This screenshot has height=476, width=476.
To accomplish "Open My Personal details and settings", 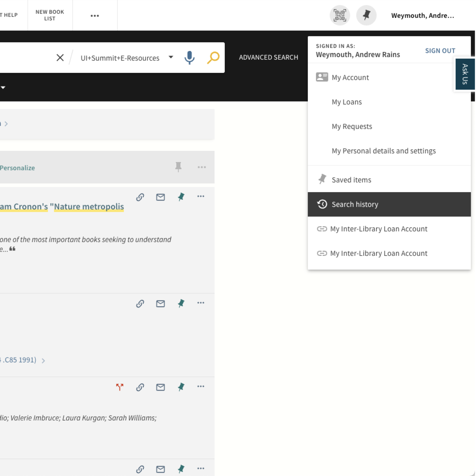I will coord(389,151).
